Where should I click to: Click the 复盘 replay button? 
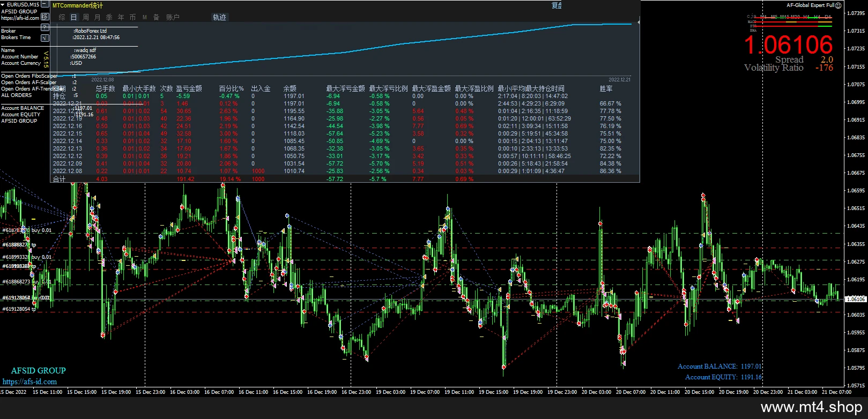[x=557, y=5]
